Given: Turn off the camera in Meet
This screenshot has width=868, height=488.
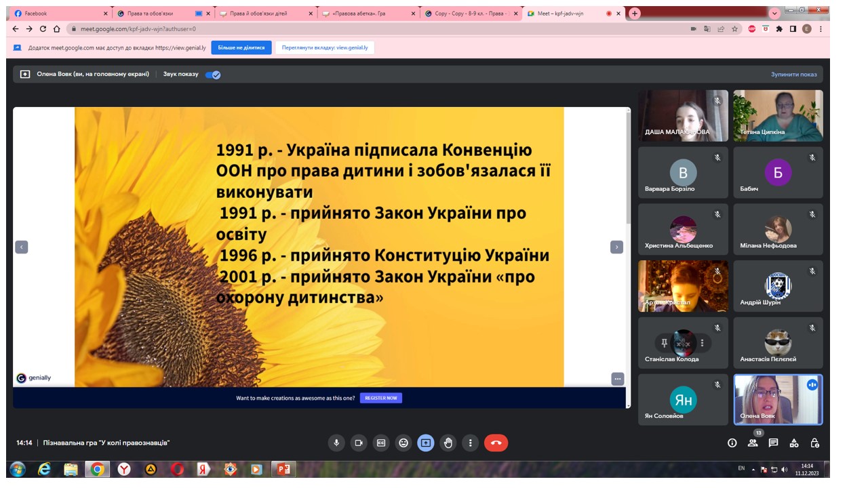Looking at the screenshot, I should pyautogui.click(x=359, y=443).
